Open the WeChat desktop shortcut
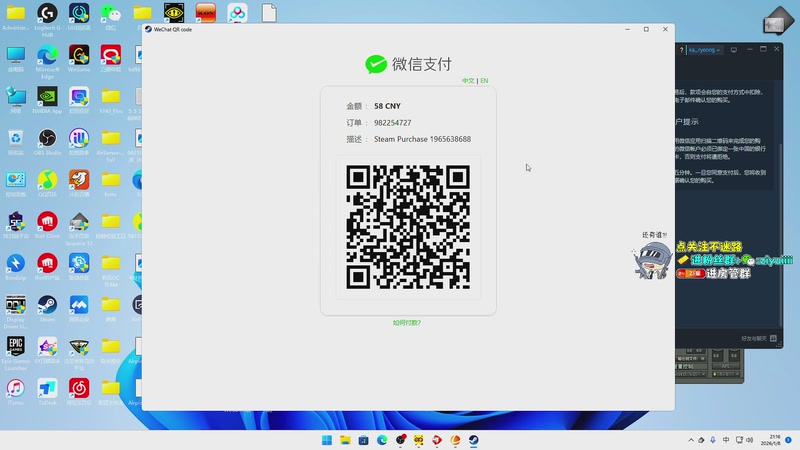This screenshot has height=450, width=800. coord(111,17)
